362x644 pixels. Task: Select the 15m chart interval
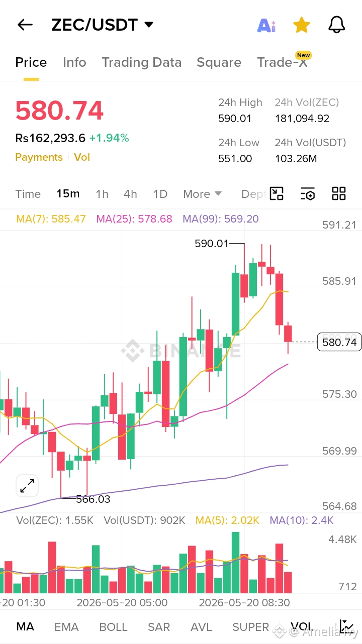[68, 194]
